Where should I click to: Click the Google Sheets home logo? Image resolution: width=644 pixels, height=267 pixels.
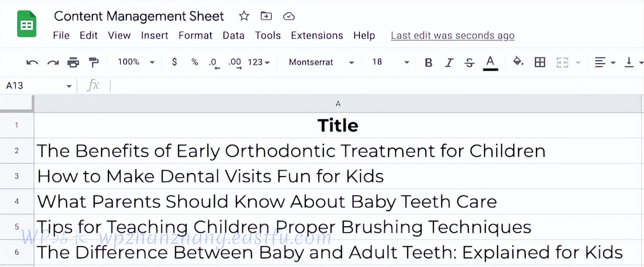click(x=27, y=24)
